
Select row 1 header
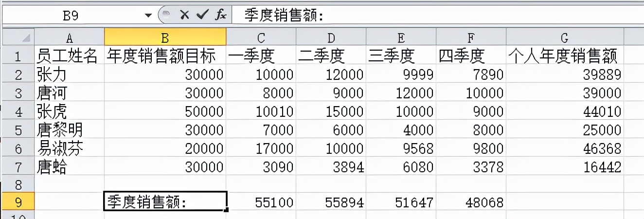(18, 56)
